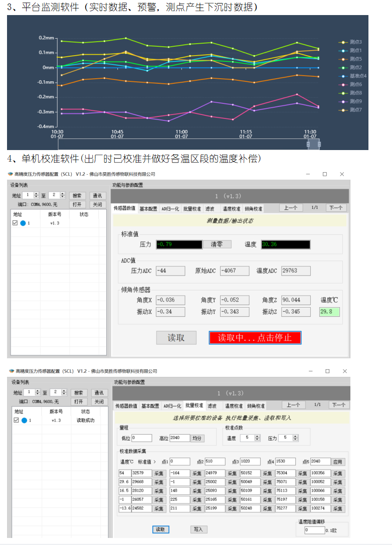Click 搜索 button in upper device list

[78, 196]
